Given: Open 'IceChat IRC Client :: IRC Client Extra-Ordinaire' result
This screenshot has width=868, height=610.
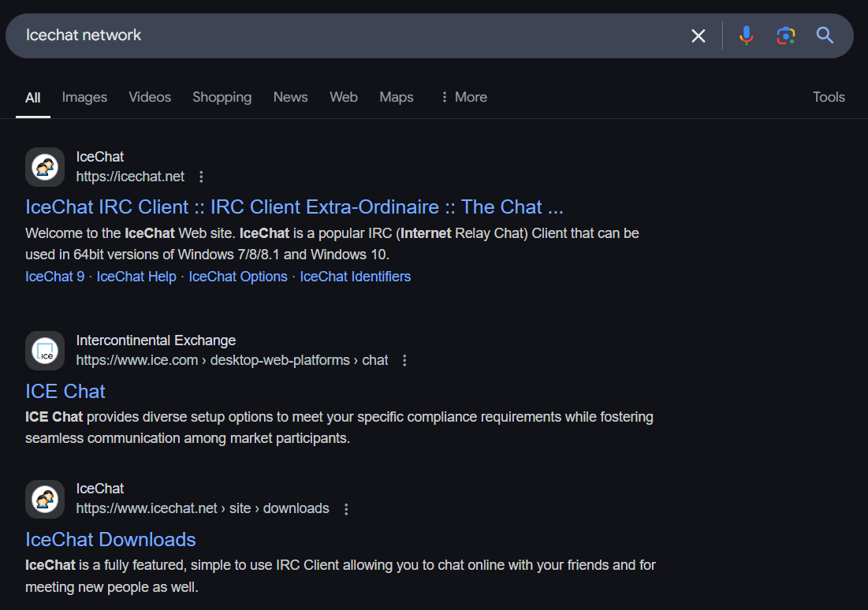Looking at the screenshot, I should pyautogui.click(x=294, y=207).
